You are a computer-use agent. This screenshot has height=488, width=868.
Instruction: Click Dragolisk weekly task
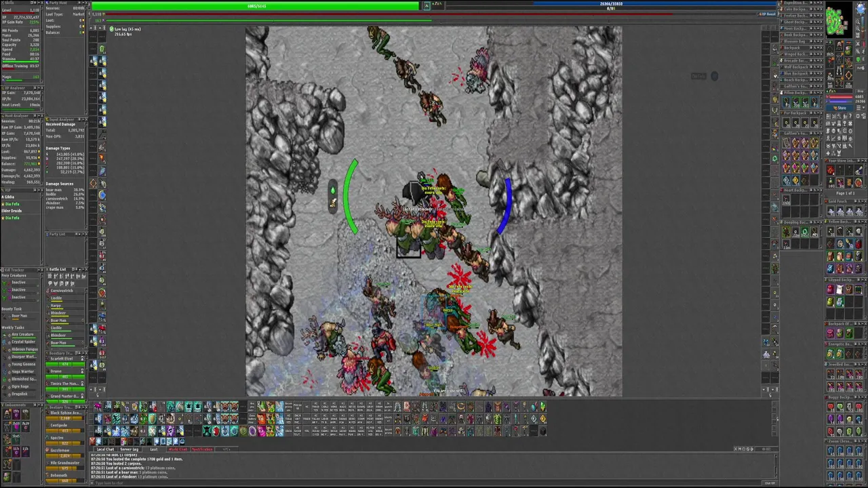coord(20,394)
